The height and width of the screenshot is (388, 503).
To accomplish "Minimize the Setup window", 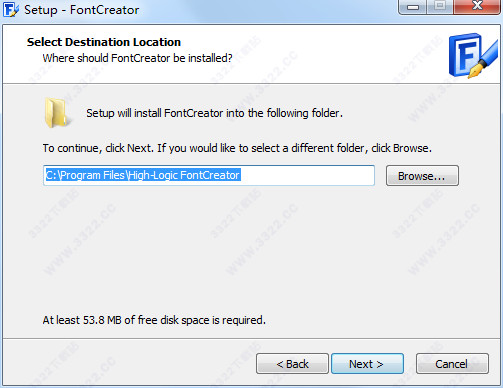I will (x=412, y=7).
